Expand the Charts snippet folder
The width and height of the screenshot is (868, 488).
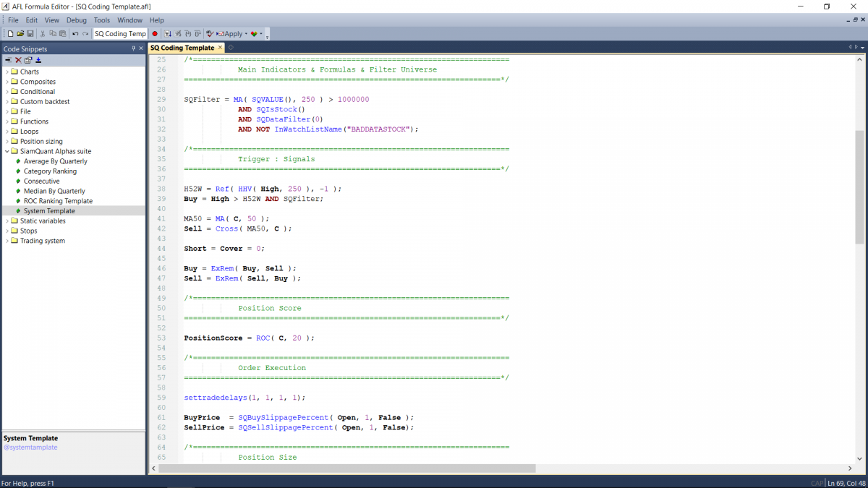point(7,72)
